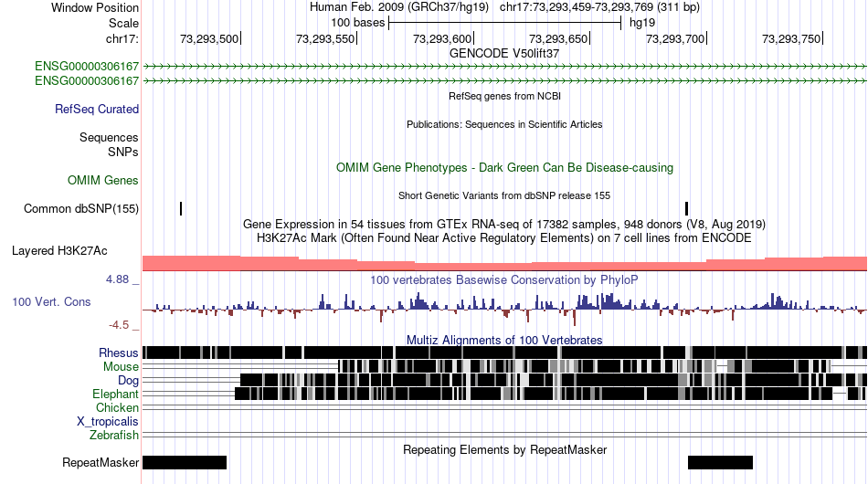Click the GENCODE V50lift37 track title
The image size is (868, 484).
[x=504, y=54]
